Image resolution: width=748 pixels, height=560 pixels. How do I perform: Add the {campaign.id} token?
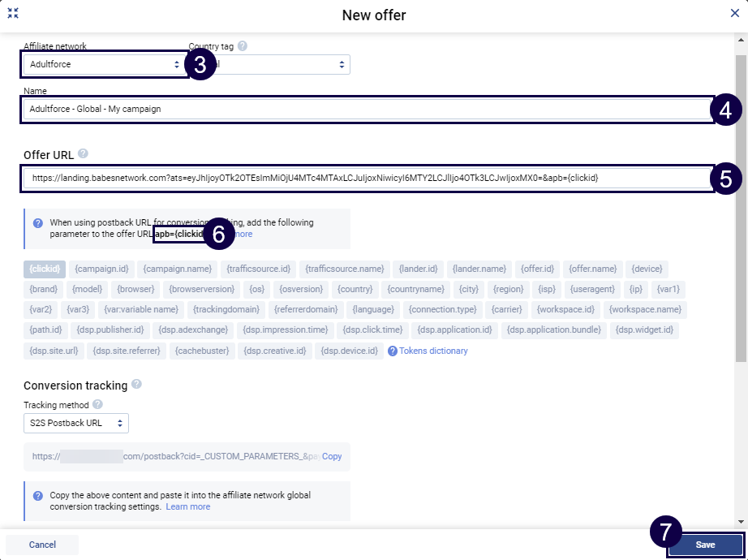[x=101, y=268]
